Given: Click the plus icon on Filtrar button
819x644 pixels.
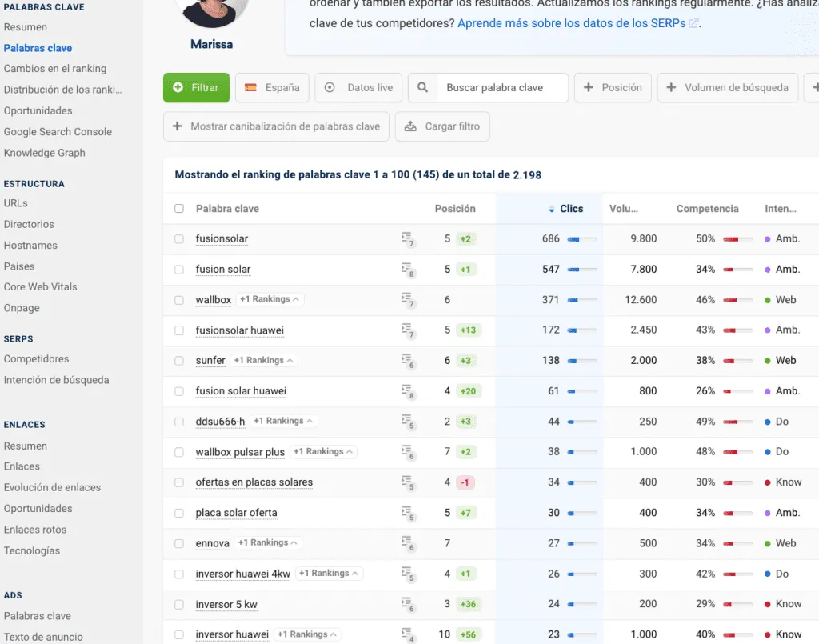Looking at the screenshot, I should [x=178, y=87].
